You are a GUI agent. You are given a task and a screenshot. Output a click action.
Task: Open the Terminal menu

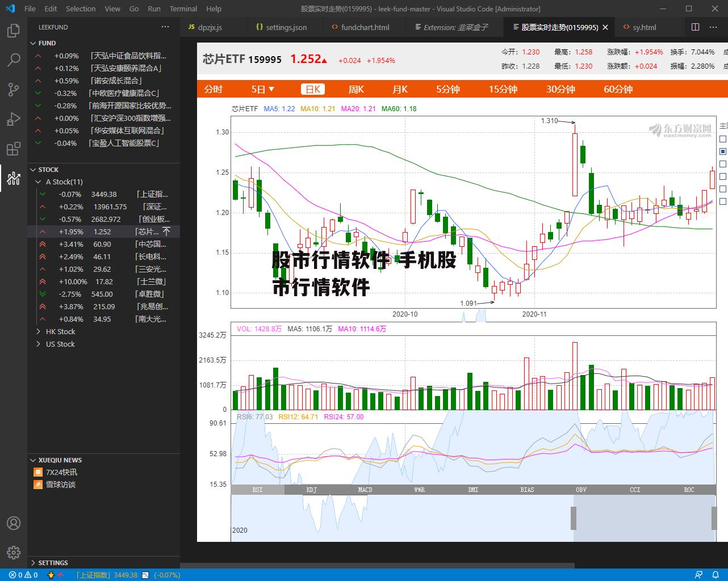tap(183, 9)
